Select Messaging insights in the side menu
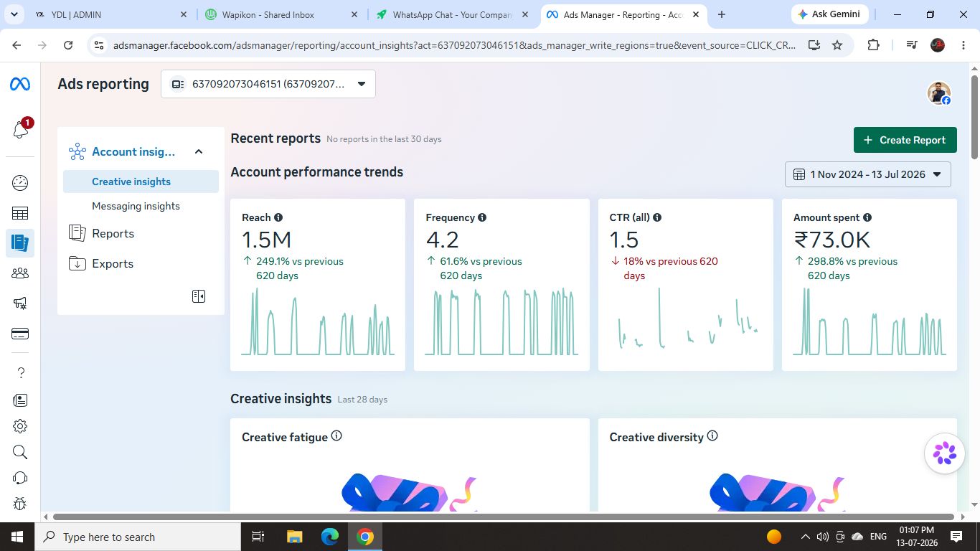980x551 pixels. [x=141, y=206]
